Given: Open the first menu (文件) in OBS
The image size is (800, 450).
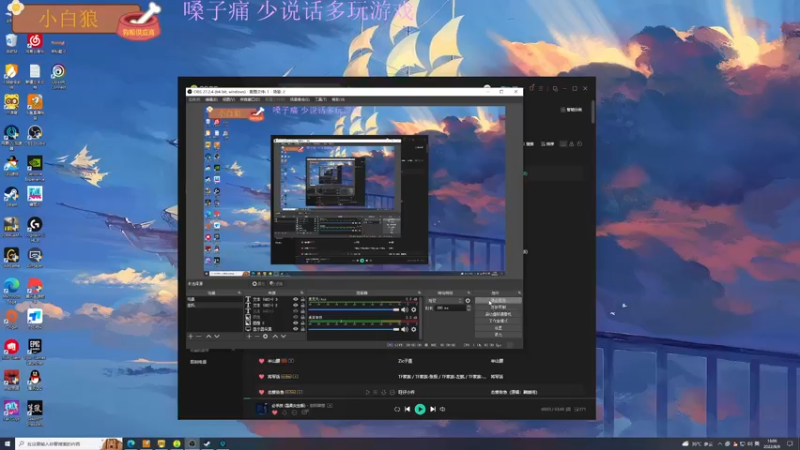Looking at the screenshot, I should (194, 99).
